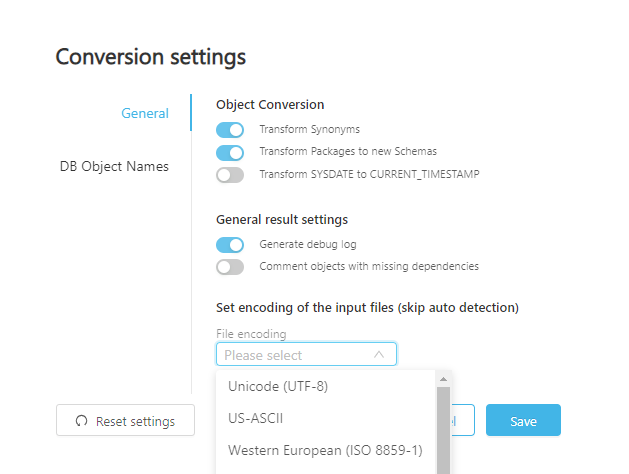Click the dropdown list scrollbar up arrow
Screen dimensions: 629x474
point(443,378)
